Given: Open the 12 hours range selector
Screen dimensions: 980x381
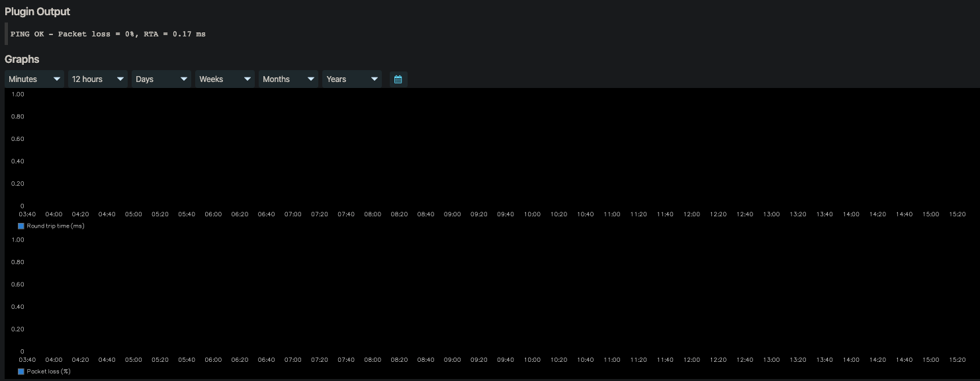Looking at the screenshot, I should click(x=97, y=79).
